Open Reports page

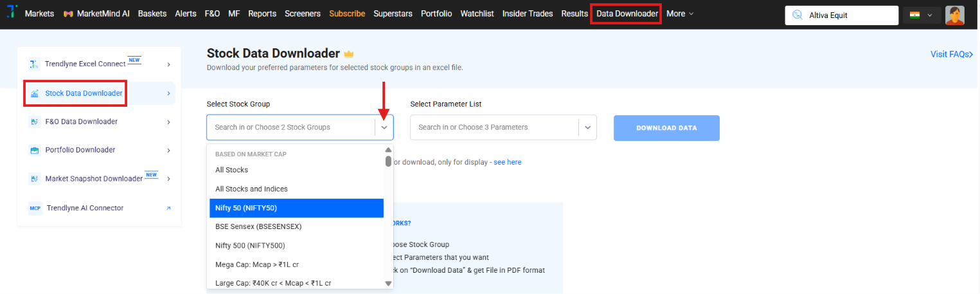[x=262, y=14]
